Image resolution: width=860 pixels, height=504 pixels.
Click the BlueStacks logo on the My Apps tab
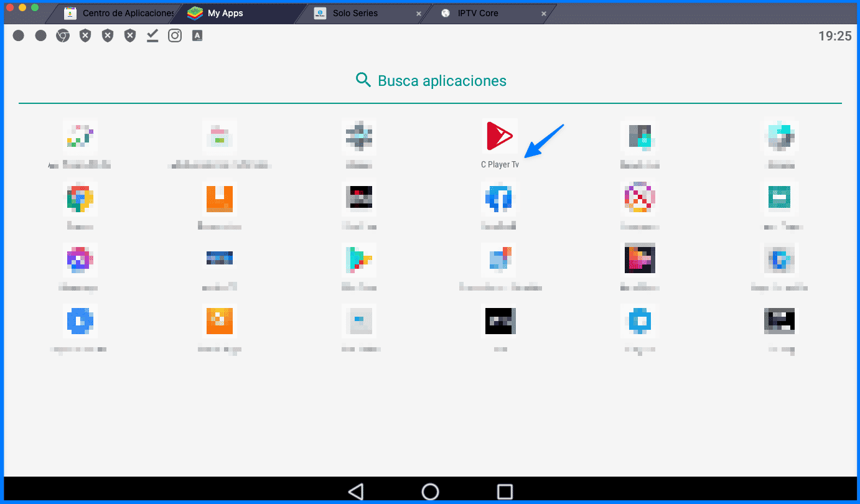pyautogui.click(x=193, y=12)
